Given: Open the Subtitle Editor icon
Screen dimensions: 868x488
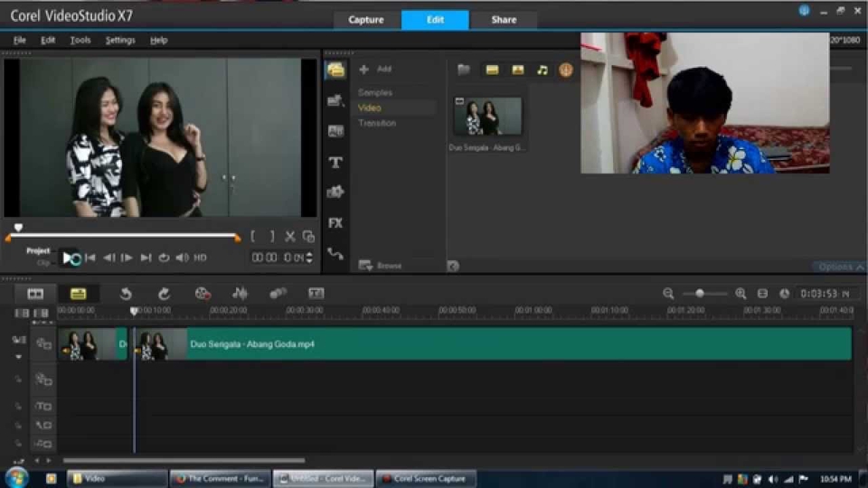Looking at the screenshot, I should tap(316, 293).
